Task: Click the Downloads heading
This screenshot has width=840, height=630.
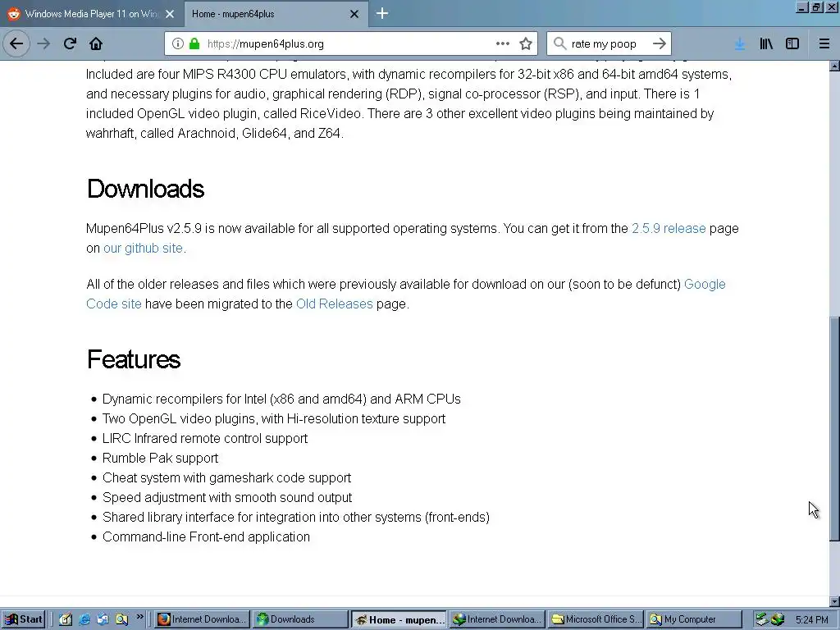Action: [145, 189]
